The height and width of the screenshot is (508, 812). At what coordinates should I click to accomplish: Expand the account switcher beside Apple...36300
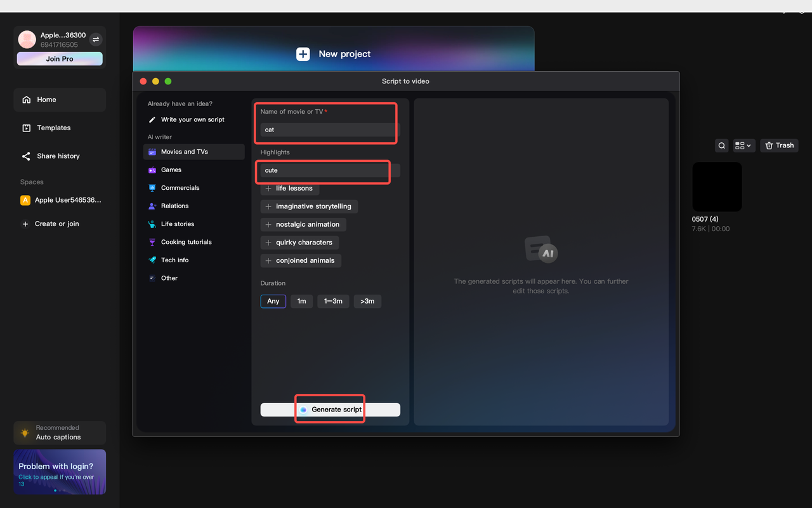(x=96, y=39)
